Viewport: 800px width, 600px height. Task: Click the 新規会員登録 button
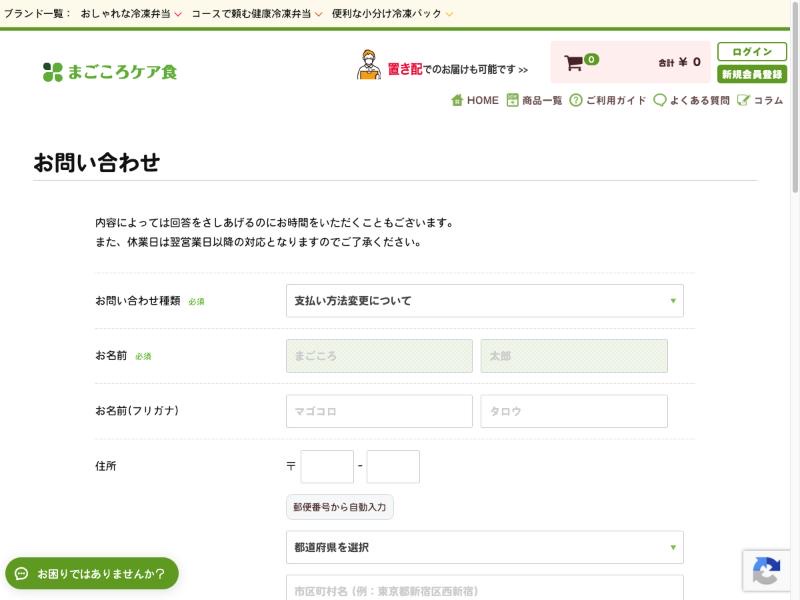click(x=752, y=74)
